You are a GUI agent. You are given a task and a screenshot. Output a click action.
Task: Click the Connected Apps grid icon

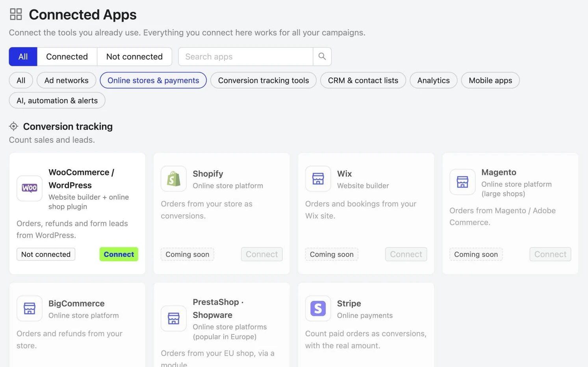[16, 15]
